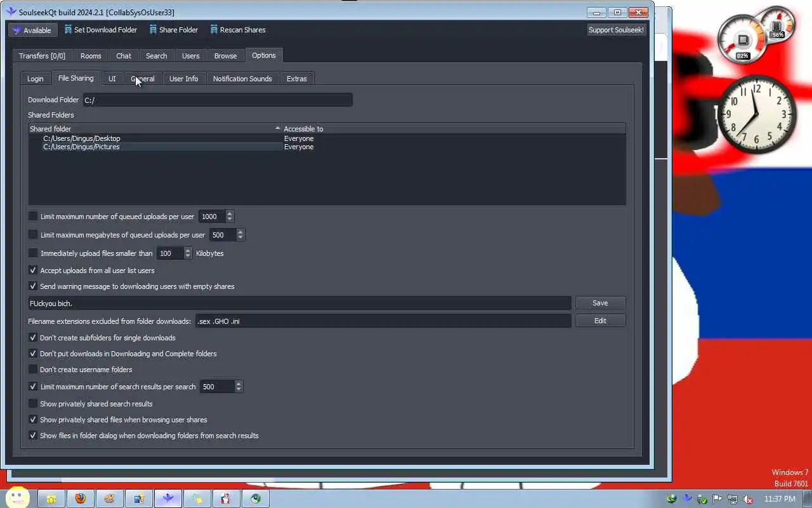Click Set Download Folder in toolbar
The image size is (812, 508).
pyautogui.click(x=100, y=30)
